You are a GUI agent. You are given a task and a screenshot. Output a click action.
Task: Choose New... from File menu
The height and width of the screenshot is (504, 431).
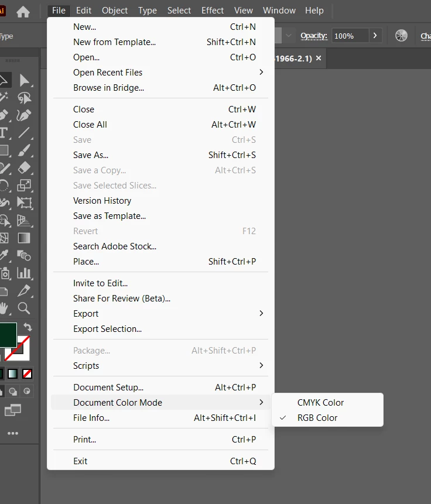(160, 27)
